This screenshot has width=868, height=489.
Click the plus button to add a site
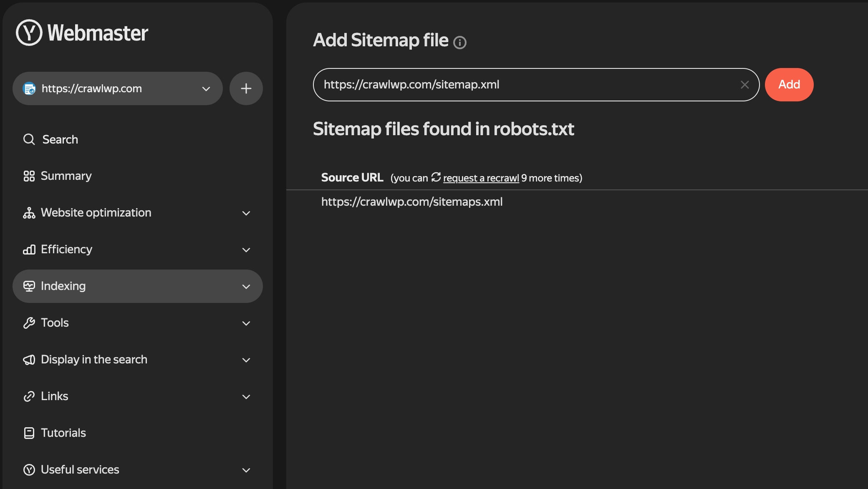pos(246,88)
